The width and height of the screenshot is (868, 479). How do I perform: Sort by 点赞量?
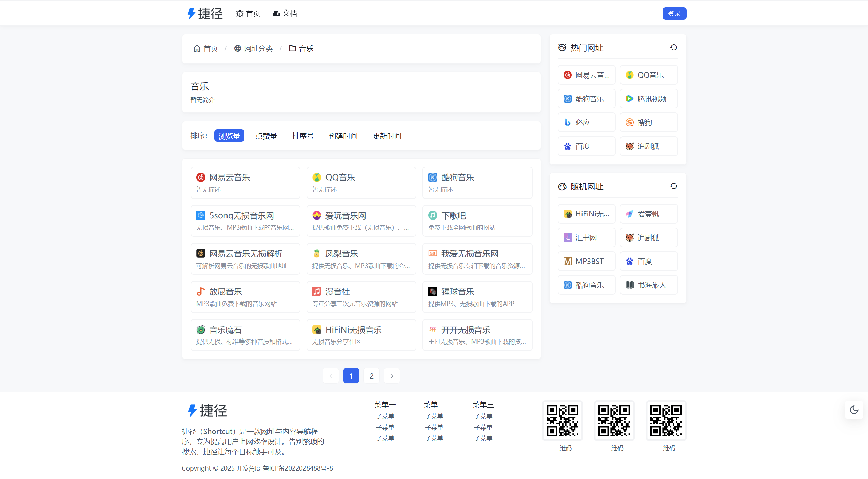266,136
